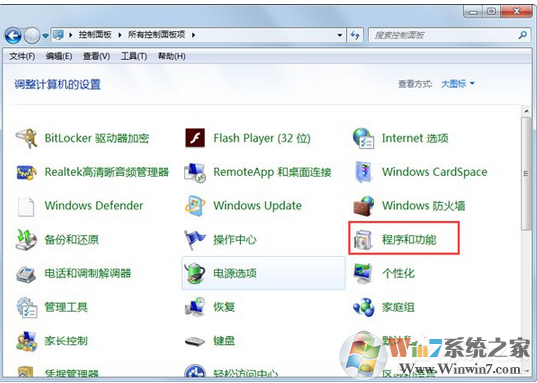Viewport: 537px width, 383px height.
Task: Open the 编辑(E) menu
Action: [59, 56]
